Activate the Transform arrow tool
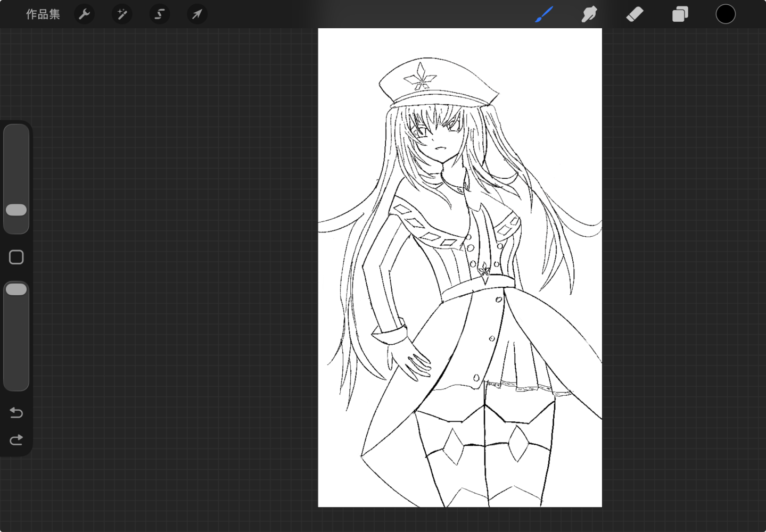 click(x=197, y=14)
